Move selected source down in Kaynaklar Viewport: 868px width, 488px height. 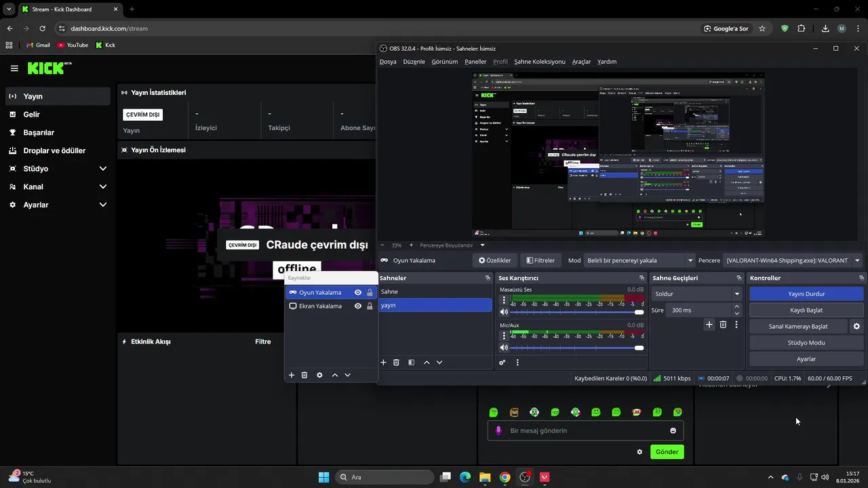point(347,375)
